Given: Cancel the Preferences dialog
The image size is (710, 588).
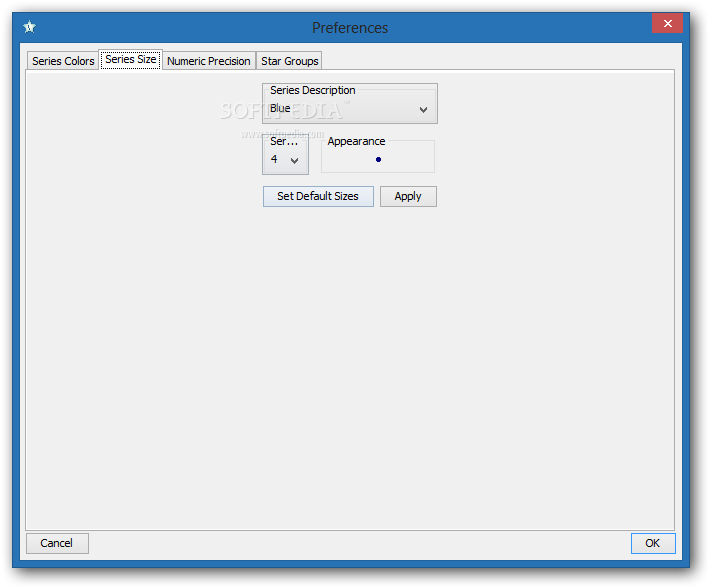Looking at the screenshot, I should (x=57, y=543).
